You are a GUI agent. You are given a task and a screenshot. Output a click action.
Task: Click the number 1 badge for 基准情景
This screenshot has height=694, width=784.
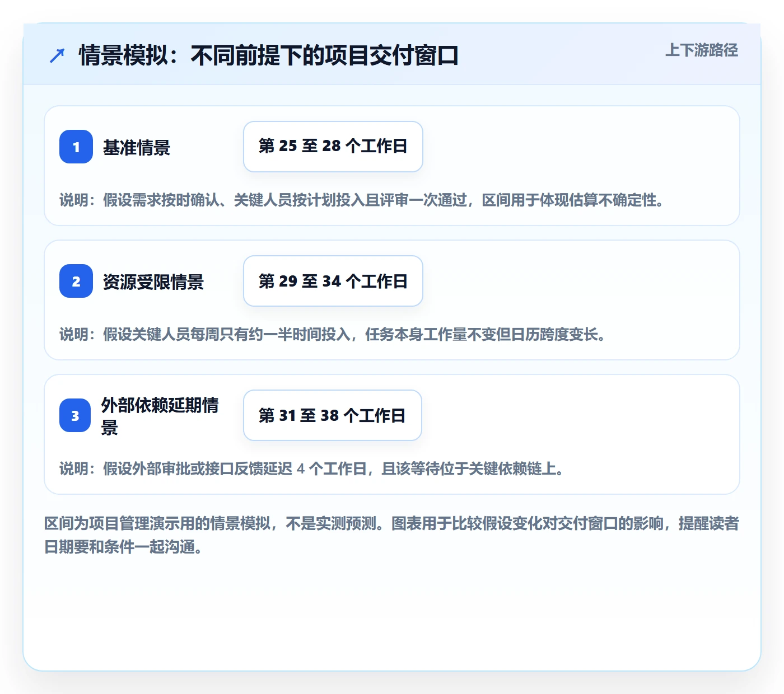click(76, 147)
